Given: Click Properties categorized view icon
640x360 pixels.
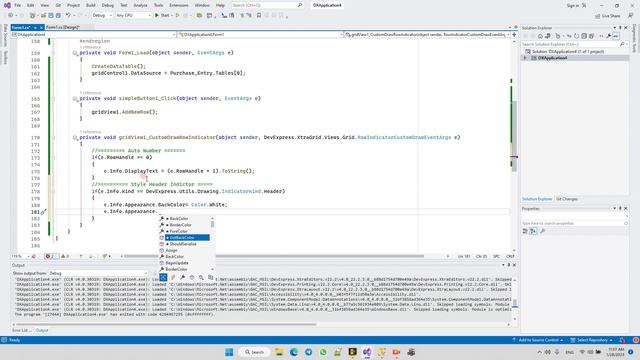Looking at the screenshot, I should coord(525,231).
